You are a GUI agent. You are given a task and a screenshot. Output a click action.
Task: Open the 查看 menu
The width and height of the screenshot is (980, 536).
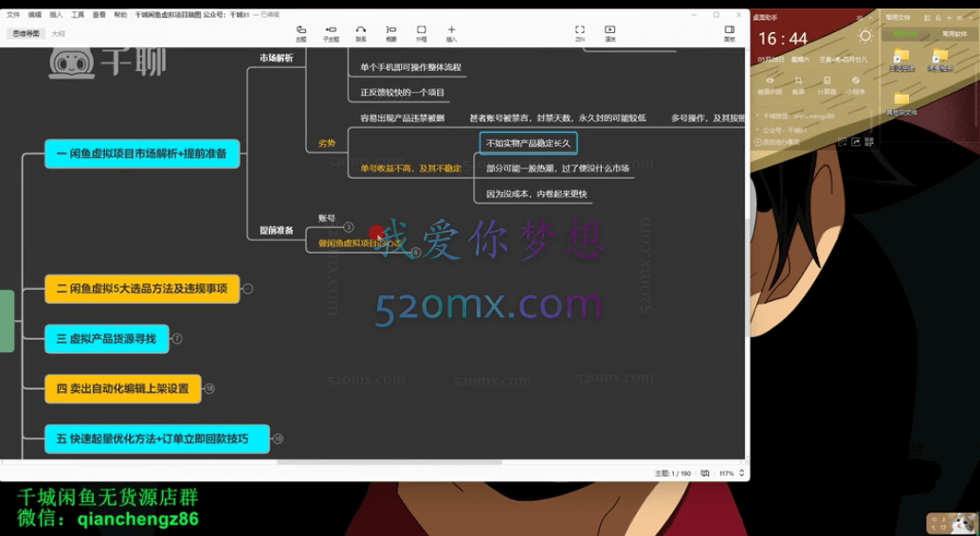coord(99,14)
